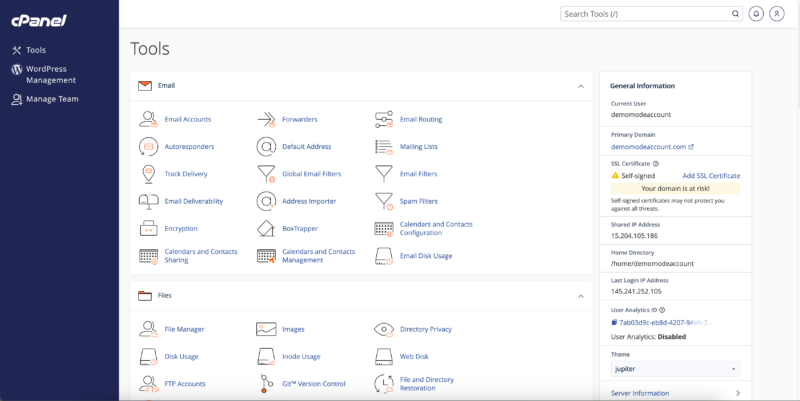The image size is (800, 401).
Task: Click the demomodeaccount current user text
Action: (x=641, y=115)
